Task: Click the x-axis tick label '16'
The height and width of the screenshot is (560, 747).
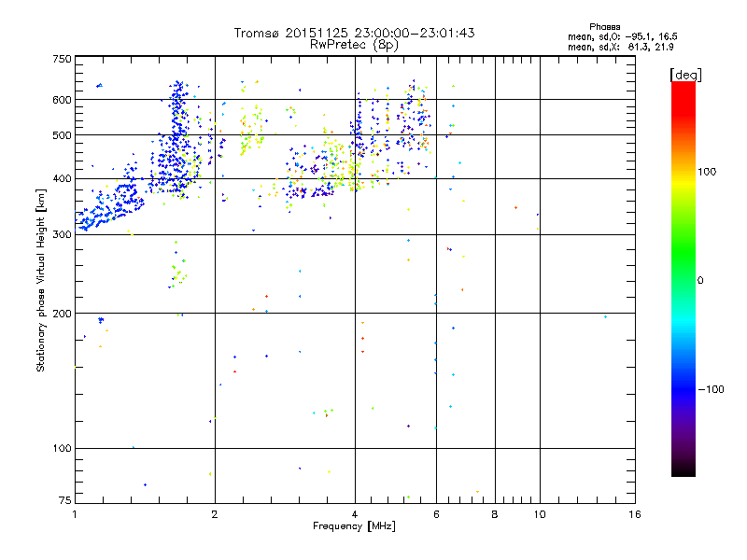Action: tap(635, 514)
